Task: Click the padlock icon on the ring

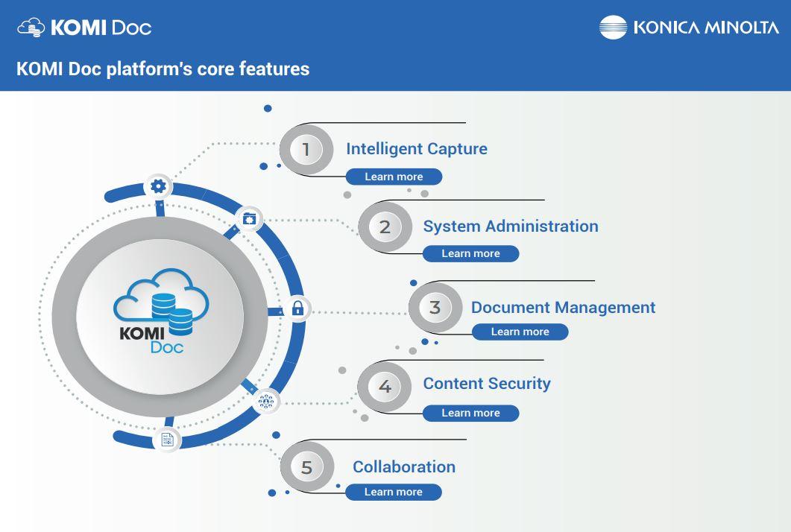Action: (297, 308)
